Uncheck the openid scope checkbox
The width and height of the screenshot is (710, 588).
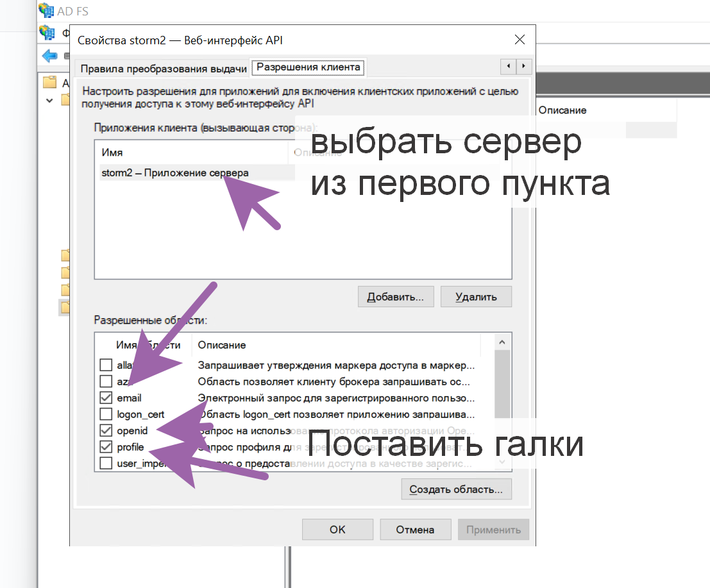coord(106,430)
